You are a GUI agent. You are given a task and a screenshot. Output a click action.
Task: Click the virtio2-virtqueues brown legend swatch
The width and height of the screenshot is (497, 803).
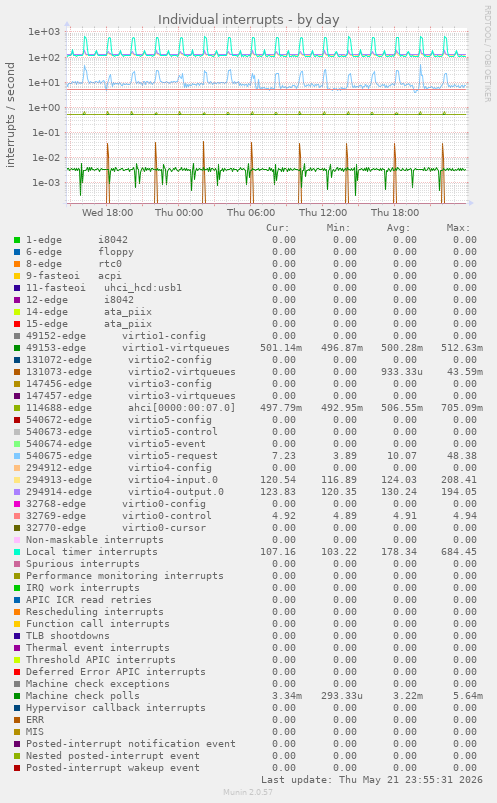[x=17, y=372]
